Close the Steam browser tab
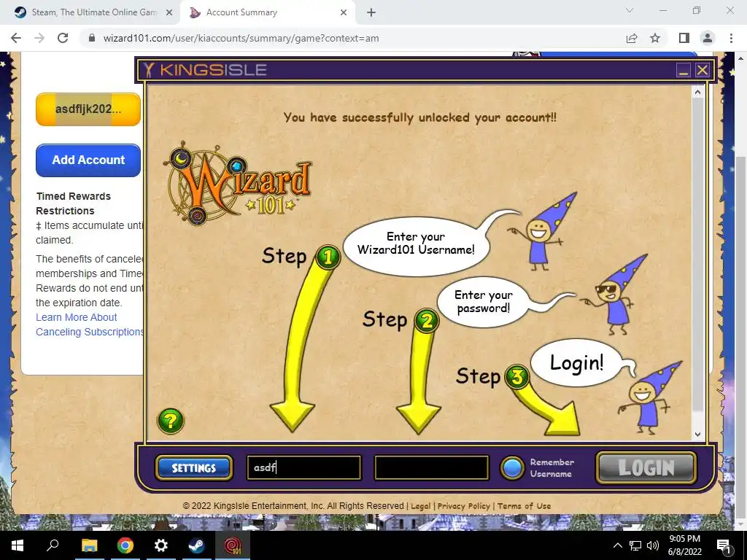Image resolution: width=747 pixels, height=560 pixels. point(169,13)
